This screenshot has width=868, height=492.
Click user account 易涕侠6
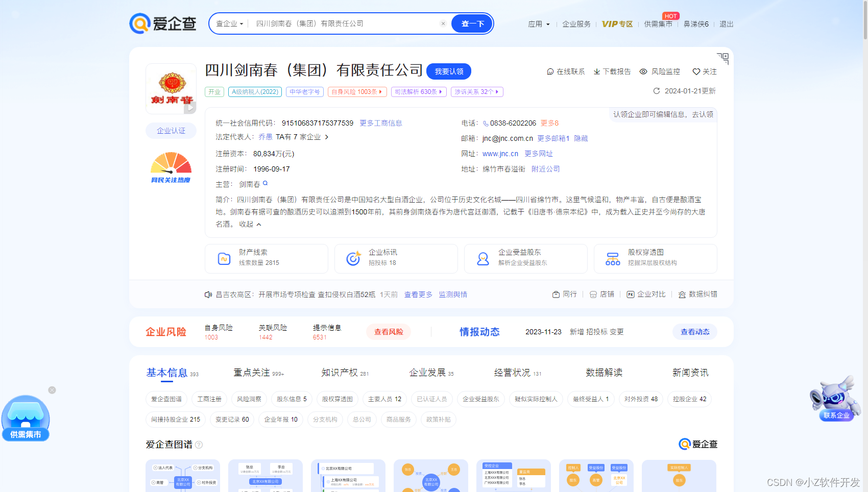click(696, 24)
